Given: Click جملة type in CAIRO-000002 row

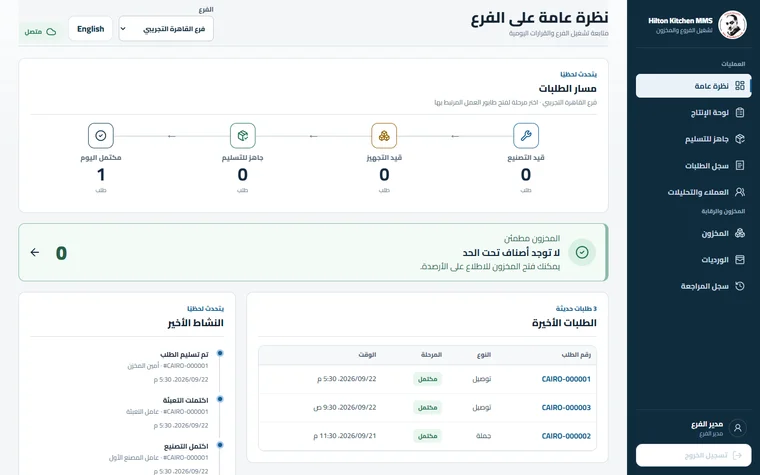Looking at the screenshot, I should coord(483,436).
